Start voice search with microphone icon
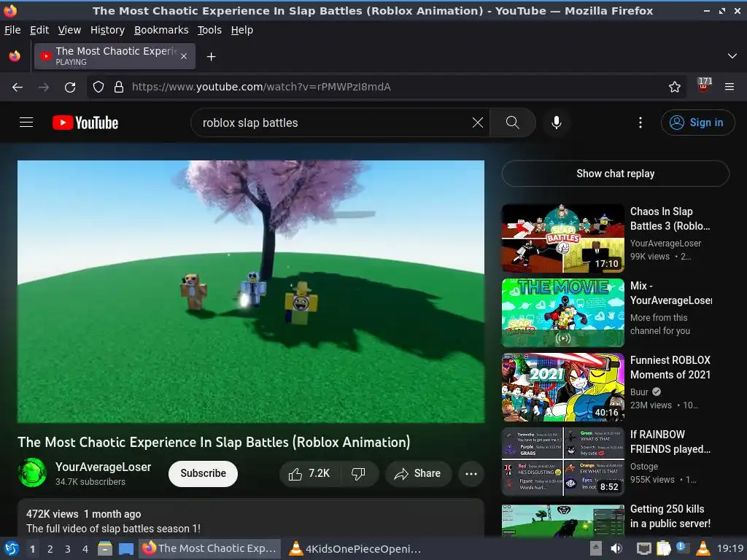This screenshot has width=747, height=560. pyautogui.click(x=556, y=122)
